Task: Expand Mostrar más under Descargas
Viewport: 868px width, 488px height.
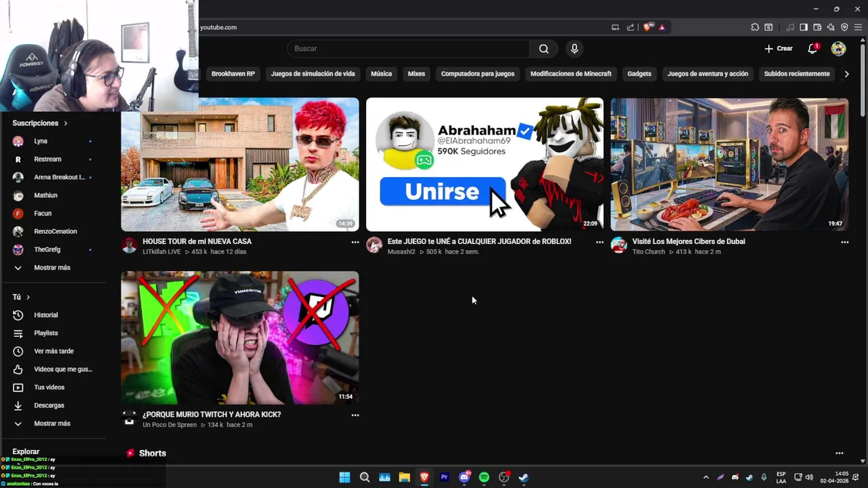Action: 53,424
